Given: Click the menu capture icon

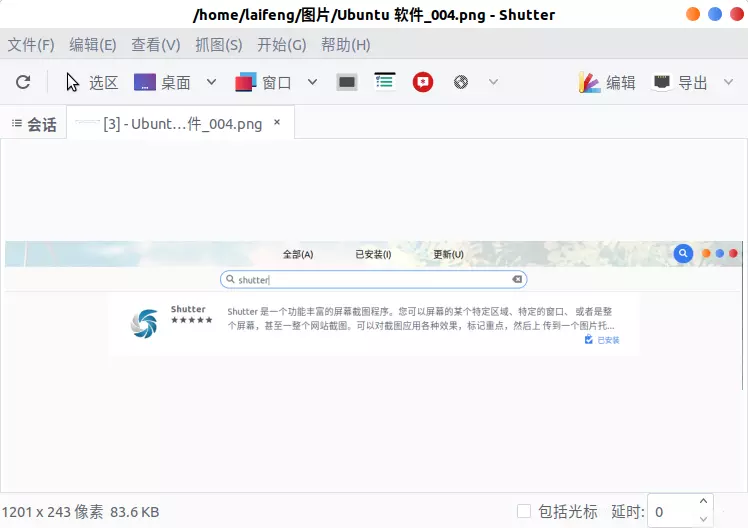Looking at the screenshot, I should pyautogui.click(x=384, y=82).
